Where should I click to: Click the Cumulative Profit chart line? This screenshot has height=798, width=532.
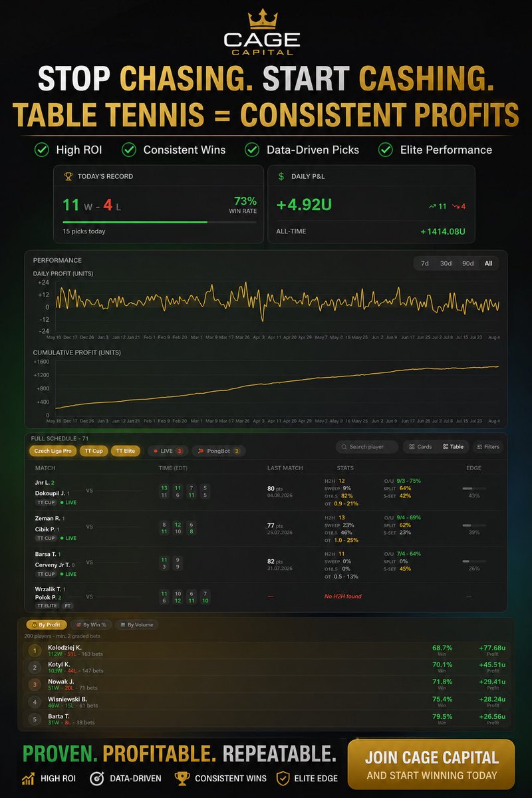pos(277,388)
